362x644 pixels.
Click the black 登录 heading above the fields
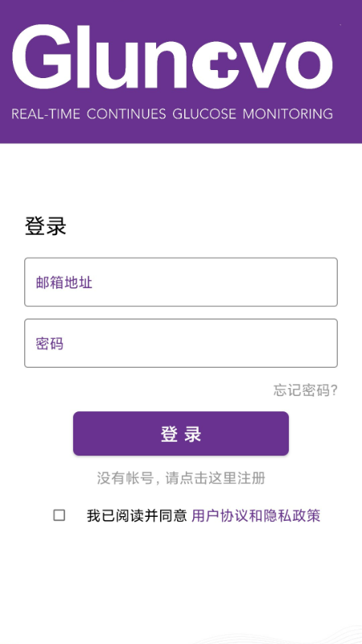[46, 226]
